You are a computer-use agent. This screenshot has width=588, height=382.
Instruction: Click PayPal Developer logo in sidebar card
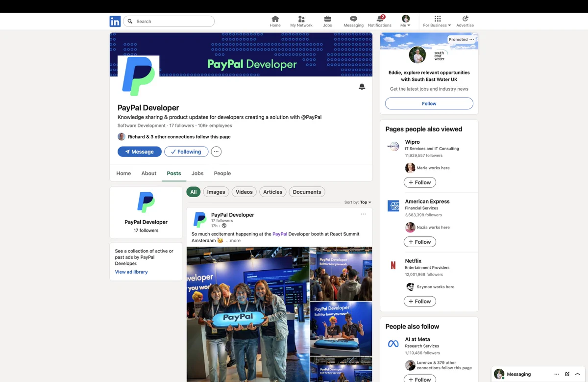click(x=146, y=203)
